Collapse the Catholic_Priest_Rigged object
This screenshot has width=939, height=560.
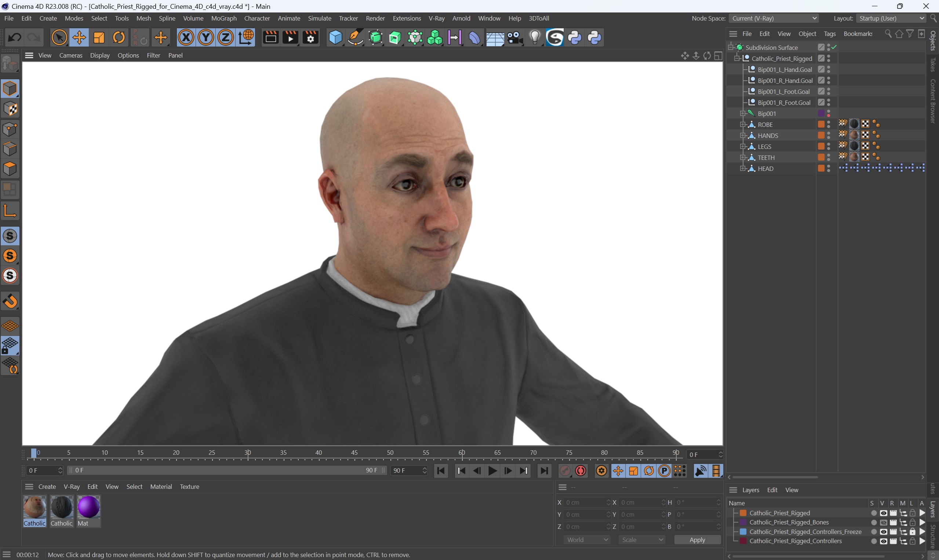[x=736, y=58]
